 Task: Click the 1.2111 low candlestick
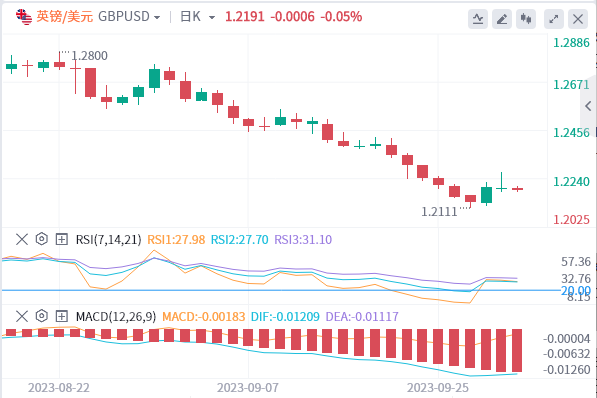(470, 200)
